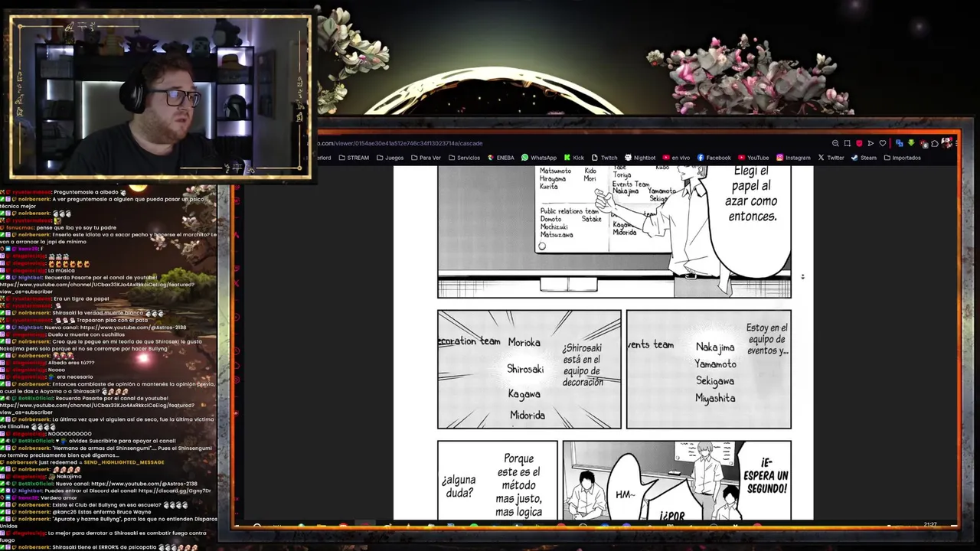Open the 'en vivo' bookmark
This screenshot has width=980, height=551.
coord(676,158)
